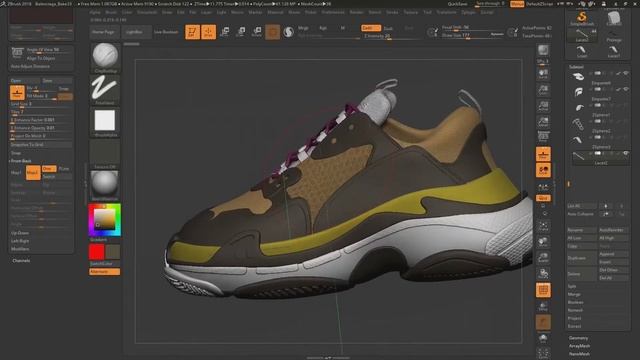Toggle the Zadd orange button
640x360 pixels.
coord(371,28)
